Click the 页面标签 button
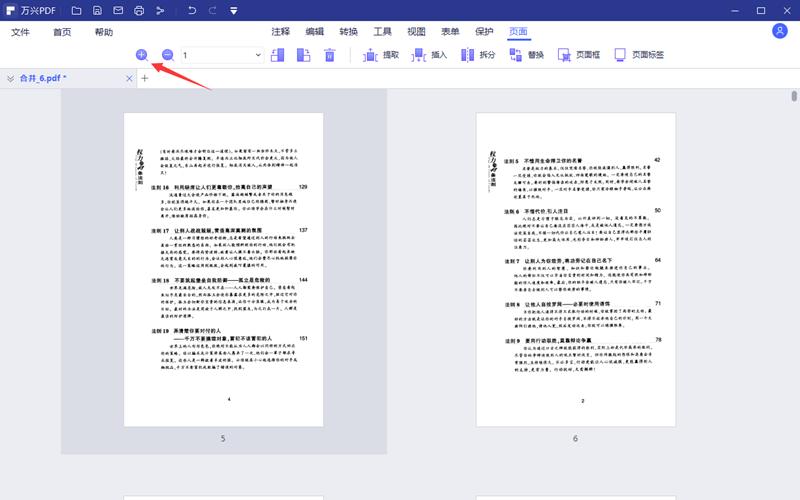 (x=638, y=55)
